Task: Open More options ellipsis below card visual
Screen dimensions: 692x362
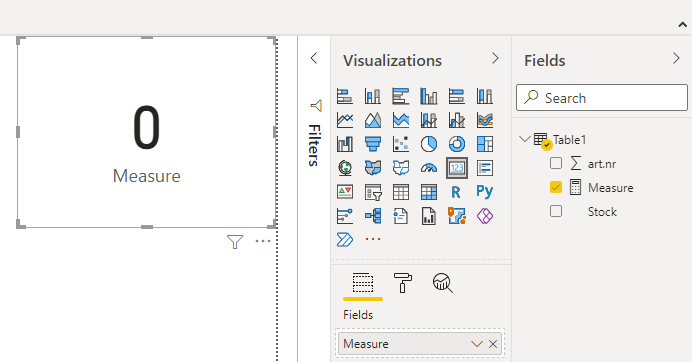Action: (x=263, y=241)
